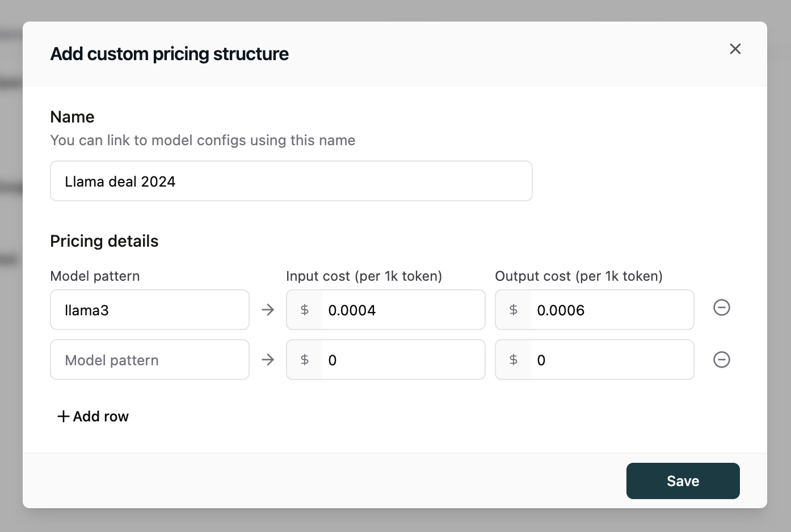The height and width of the screenshot is (532, 791).
Task: Click the dollar prefix on second row input cost
Action: click(305, 360)
